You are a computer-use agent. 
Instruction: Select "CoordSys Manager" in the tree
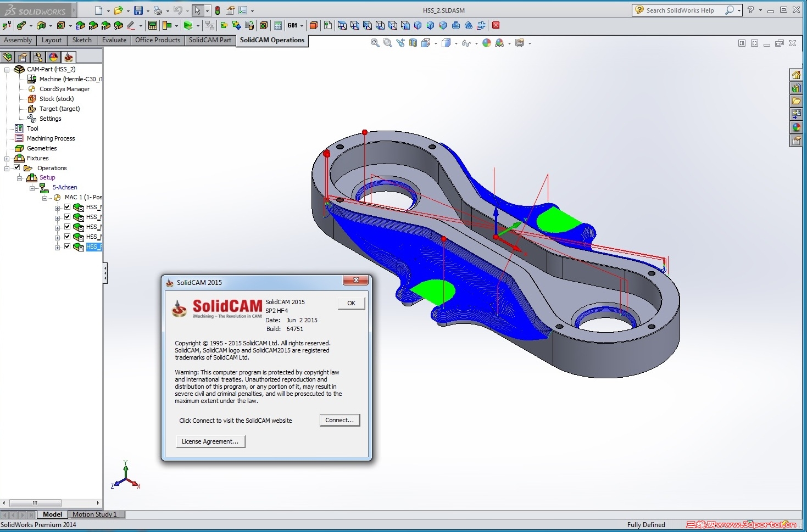[x=64, y=89]
